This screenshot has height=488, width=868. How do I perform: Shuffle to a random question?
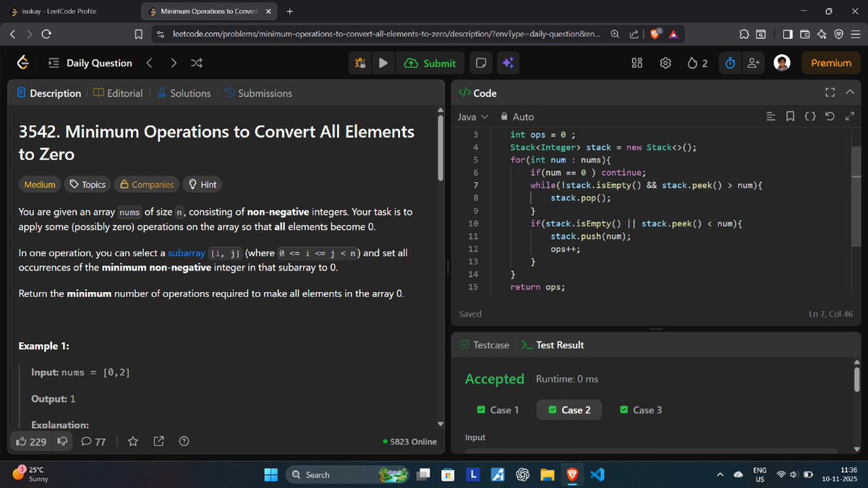[x=196, y=63]
